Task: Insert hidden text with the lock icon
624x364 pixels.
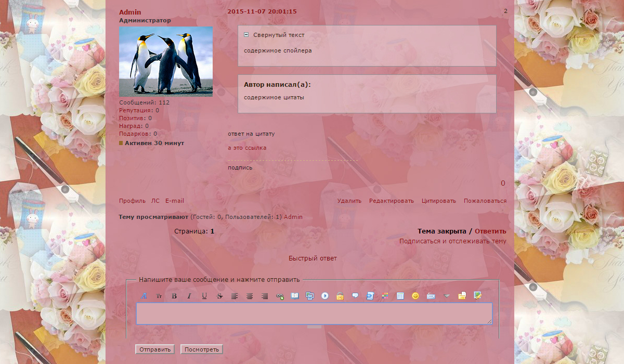Action: 340,296
